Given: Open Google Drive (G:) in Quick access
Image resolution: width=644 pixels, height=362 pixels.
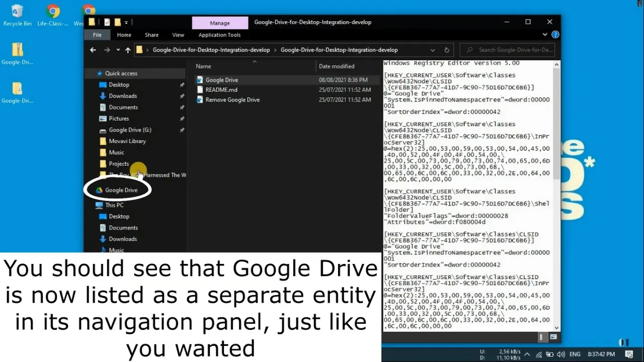Looking at the screenshot, I should tap(130, 130).
